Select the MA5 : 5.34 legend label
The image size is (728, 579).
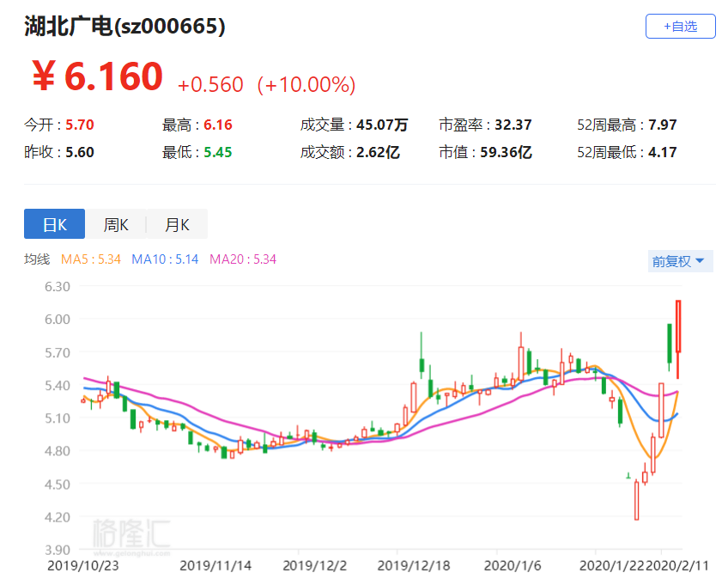91,259
